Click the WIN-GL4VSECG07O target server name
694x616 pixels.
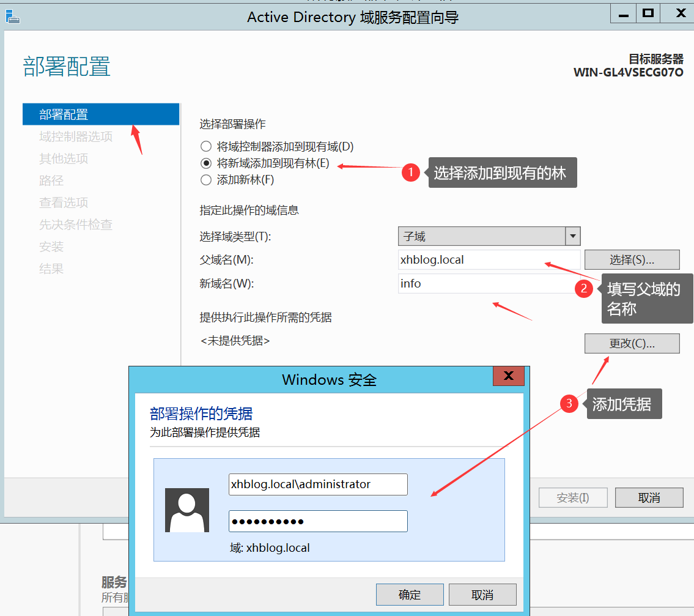click(629, 72)
